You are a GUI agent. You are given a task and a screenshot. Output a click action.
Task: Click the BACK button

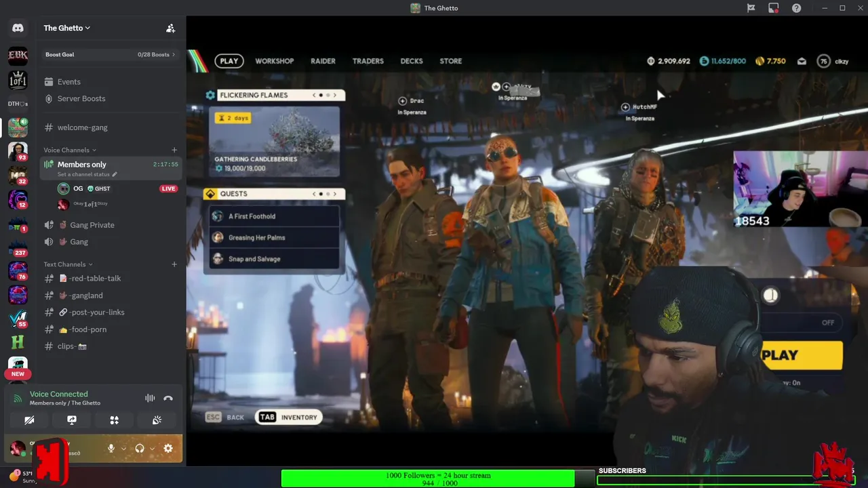(x=225, y=418)
